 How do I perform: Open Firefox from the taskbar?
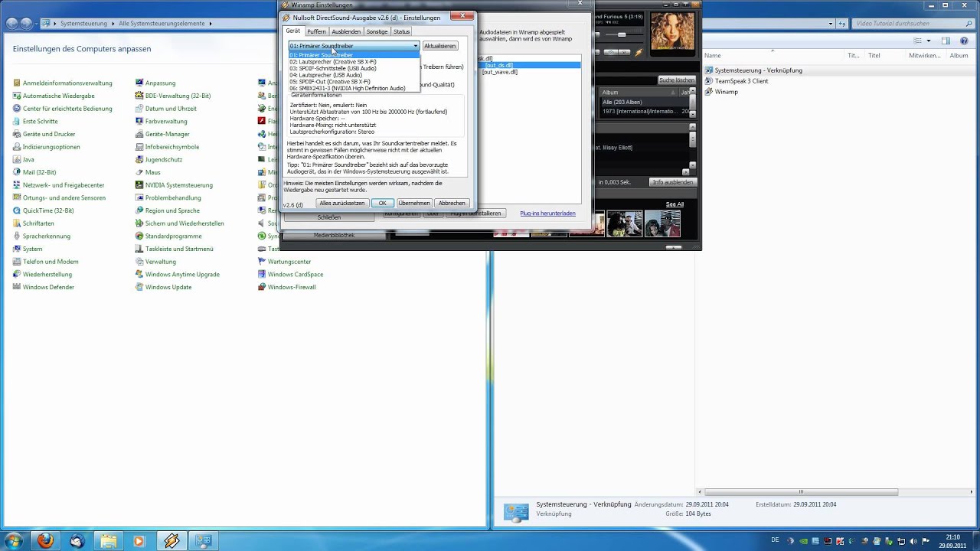(45, 540)
